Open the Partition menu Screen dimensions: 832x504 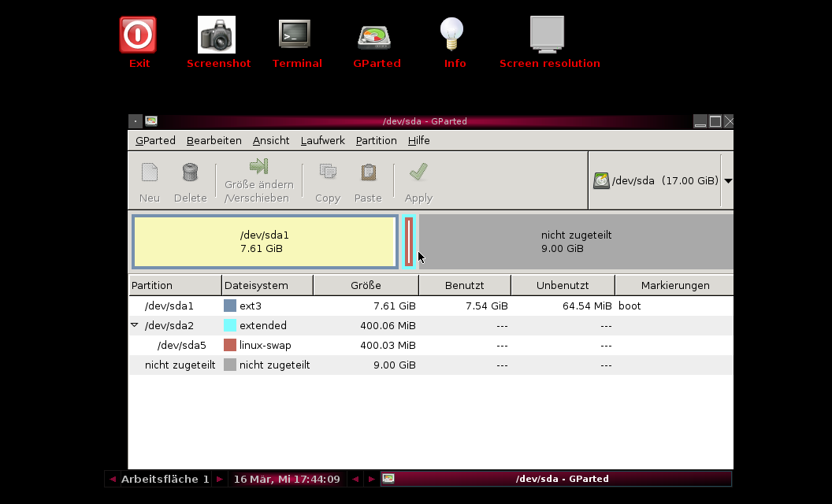click(x=376, y=141)
